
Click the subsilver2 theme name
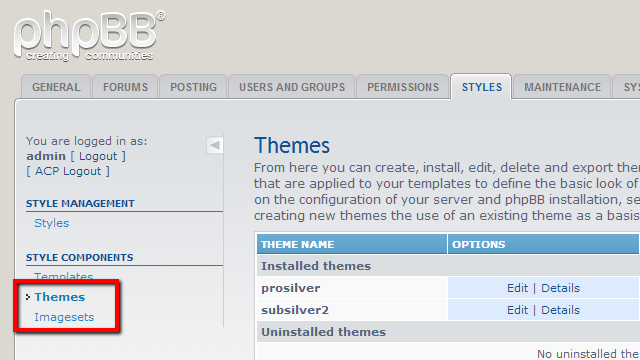coord(295,310)
